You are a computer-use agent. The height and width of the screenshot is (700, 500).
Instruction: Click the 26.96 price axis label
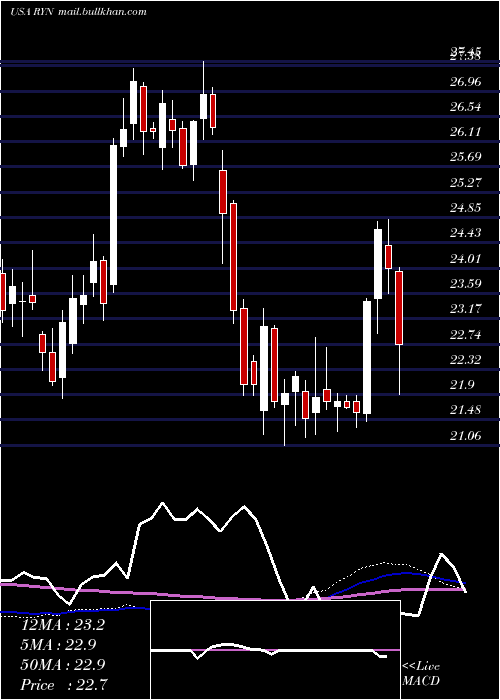pos(466,82)
